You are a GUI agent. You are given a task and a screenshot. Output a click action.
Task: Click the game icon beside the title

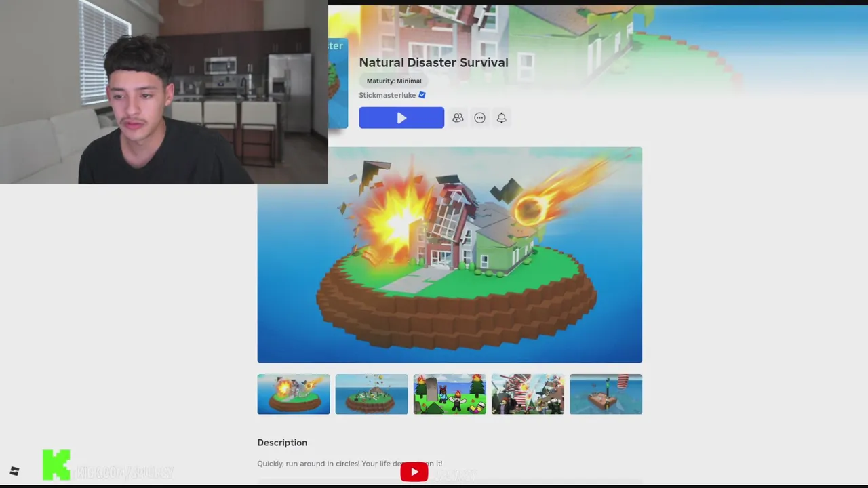tap(338, 83)
